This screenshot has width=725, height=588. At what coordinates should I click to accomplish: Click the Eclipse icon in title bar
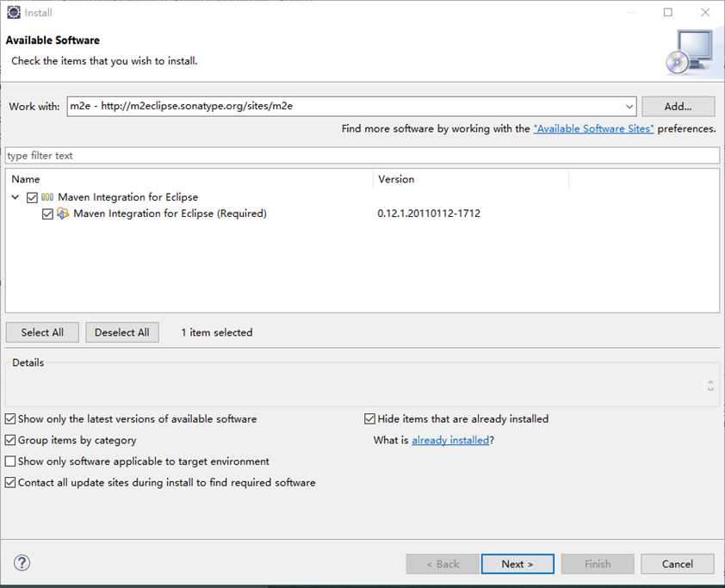pyautogui.click(x=14, y=12)
